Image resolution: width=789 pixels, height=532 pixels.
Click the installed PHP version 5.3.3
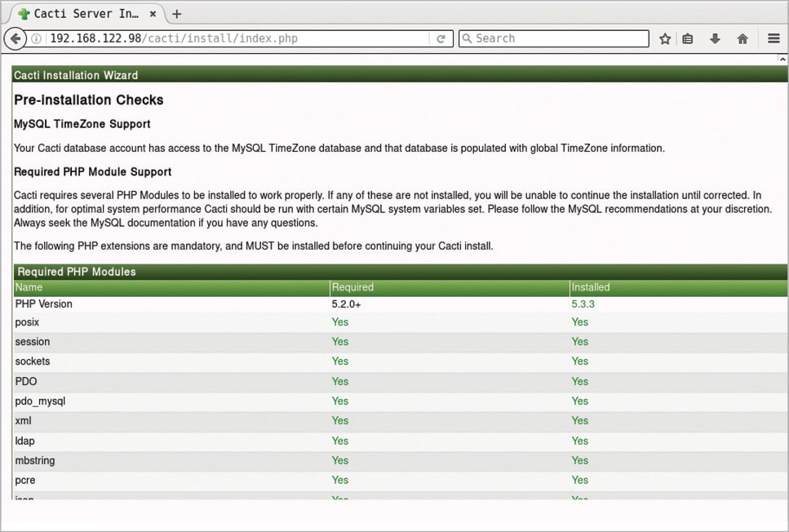point(583,304)
